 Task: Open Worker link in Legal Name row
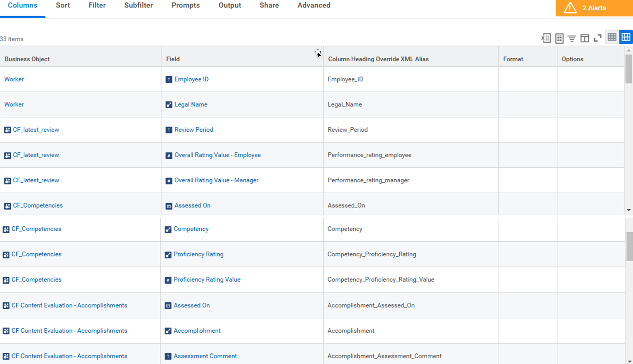tap(14, 104)
